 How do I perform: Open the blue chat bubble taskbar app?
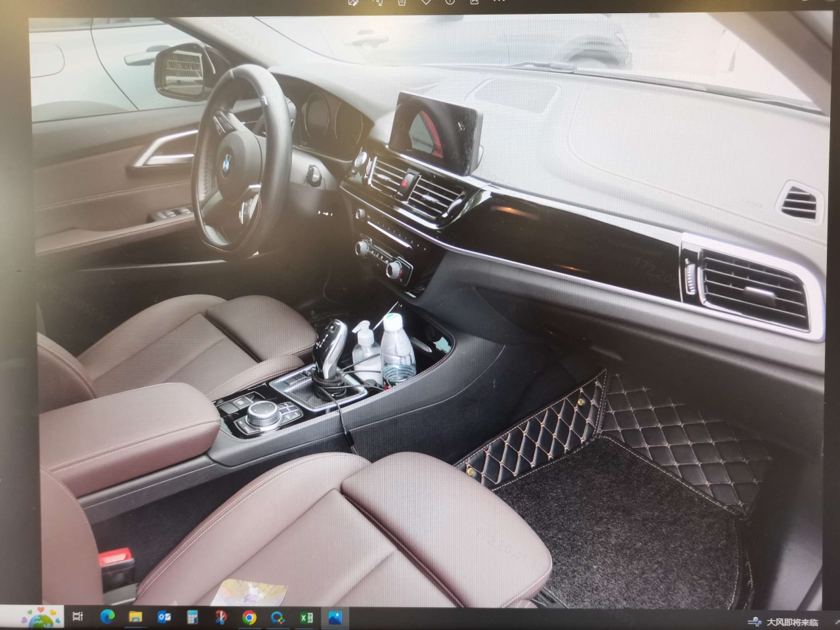coord(278,617)
